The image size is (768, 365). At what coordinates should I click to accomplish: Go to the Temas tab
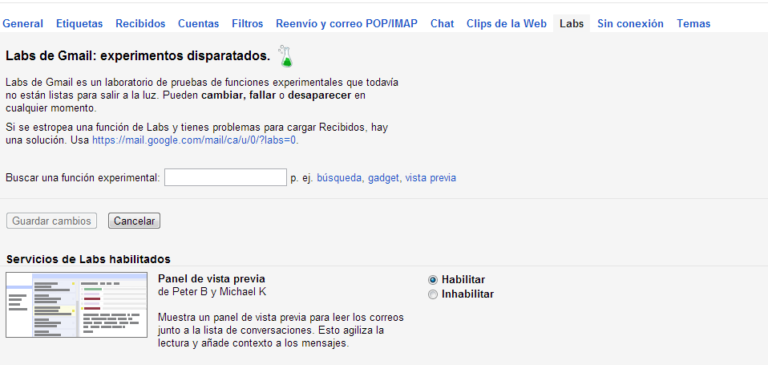tap(694, 24)
